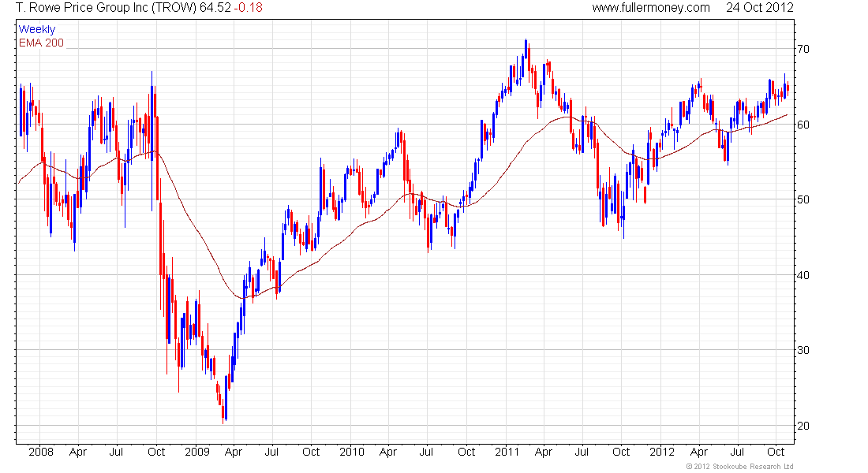The width and height of the screenshot is (868, 473).
Task: Click the 'Jul' label following 2009
Action: click(x=271, y=452)
